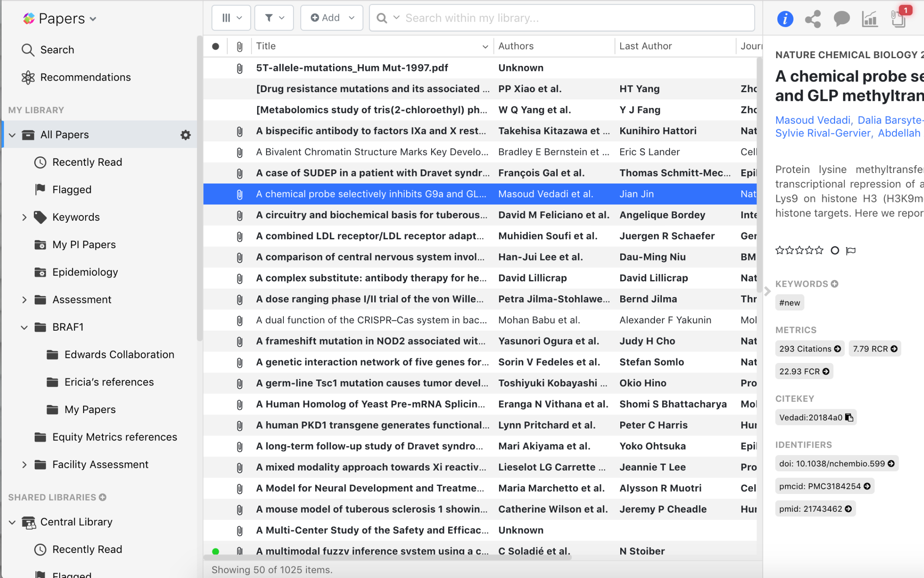The height and width of the screenshot is (578, 924).
Task: Expand the Keywords tree item
Action: pyautogui.click(x=24, y=217)
